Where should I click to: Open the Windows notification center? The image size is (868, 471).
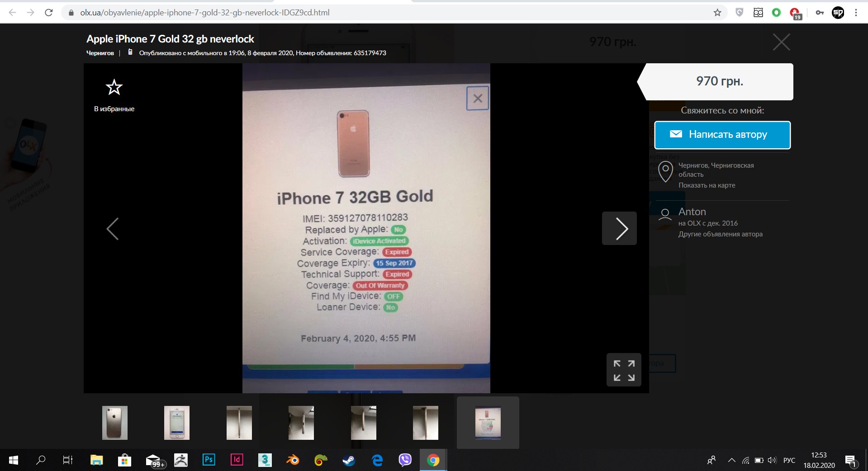[x=850, y=461]
